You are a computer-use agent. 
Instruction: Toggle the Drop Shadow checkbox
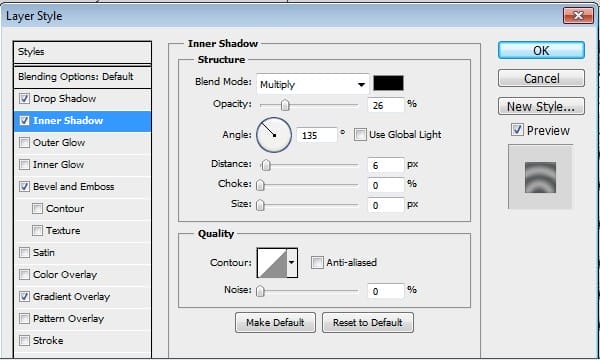coord(24,99)
